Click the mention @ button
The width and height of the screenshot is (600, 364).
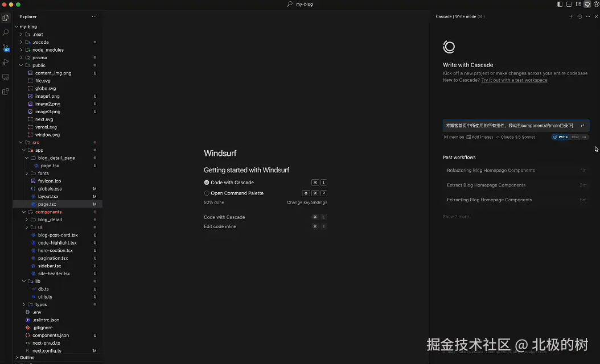[x=454, y=137]
